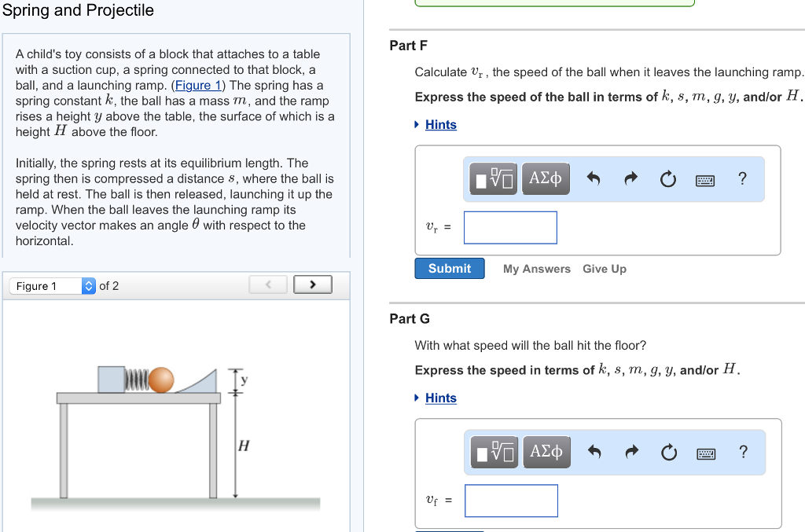Reset the Part F answer with the refresh icon
This screenshot has width=805, height=532.
pos(667,178)
